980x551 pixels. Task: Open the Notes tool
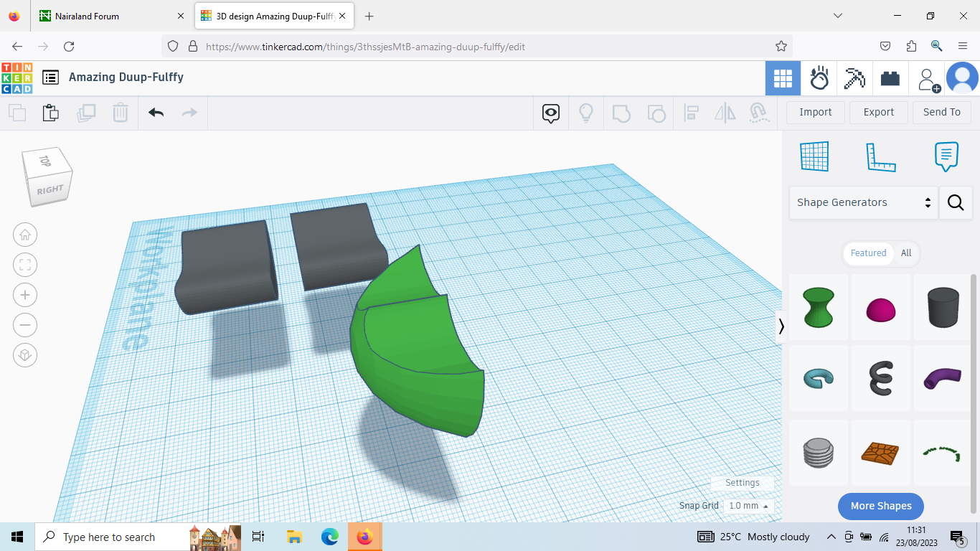(x=946, y=156)
